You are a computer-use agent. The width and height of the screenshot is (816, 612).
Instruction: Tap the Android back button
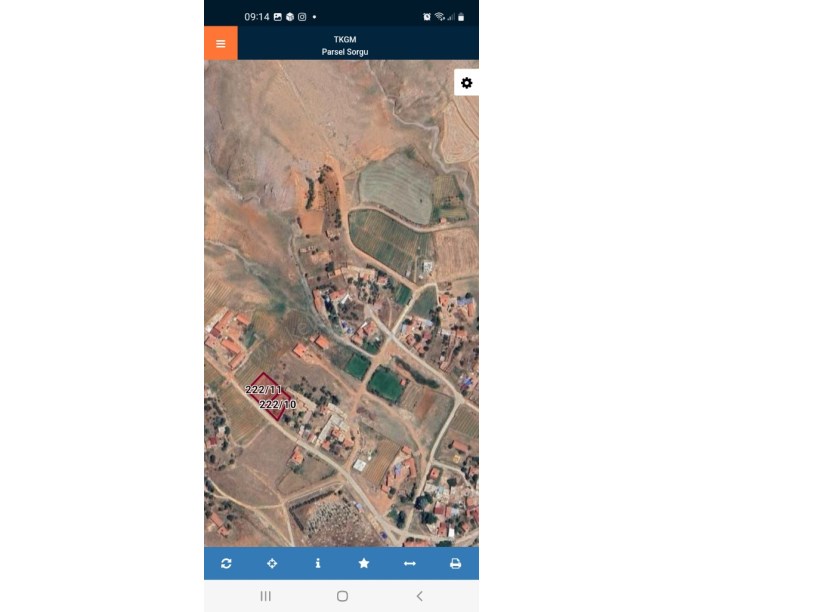[x=419, y=596]
